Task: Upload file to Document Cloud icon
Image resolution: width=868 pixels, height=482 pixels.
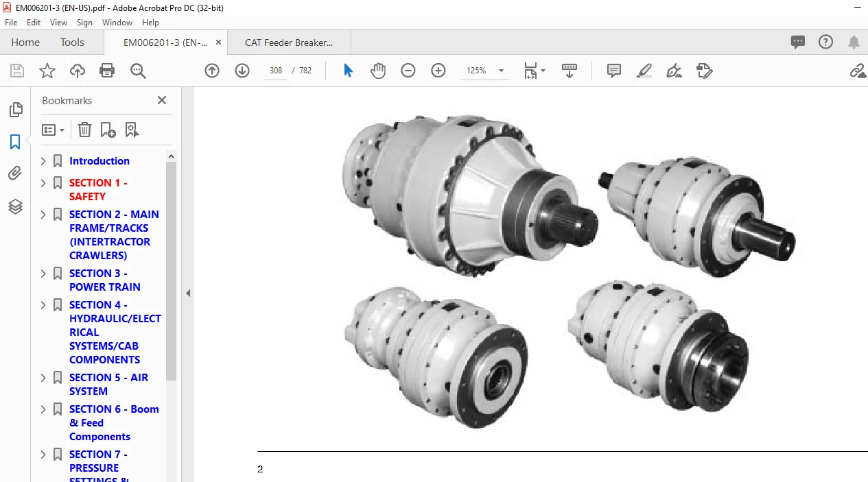Action: click(78, 71)
